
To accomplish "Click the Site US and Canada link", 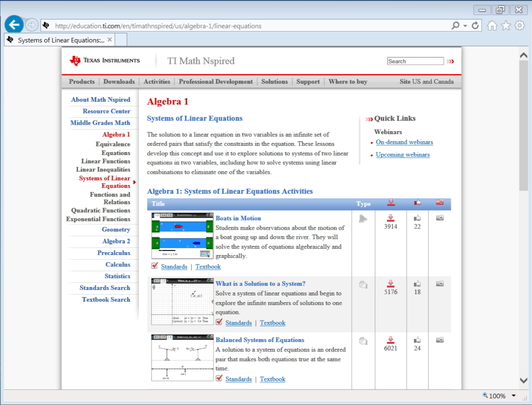I will 427,82.
